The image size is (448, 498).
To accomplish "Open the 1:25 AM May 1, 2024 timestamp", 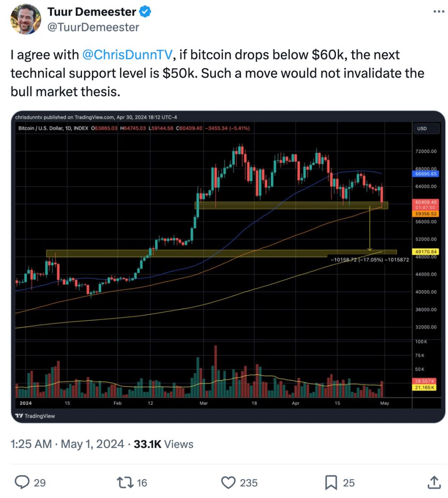I will point(67,444).
